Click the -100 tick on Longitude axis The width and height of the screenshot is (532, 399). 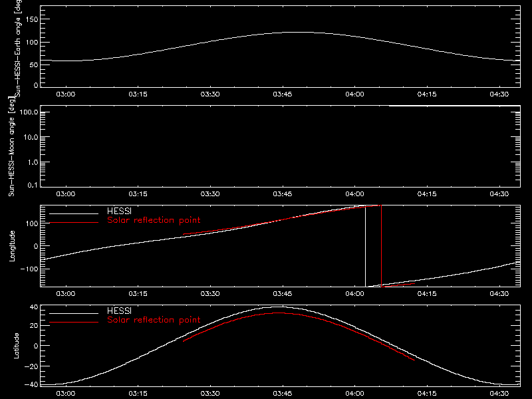pos(29,269)
